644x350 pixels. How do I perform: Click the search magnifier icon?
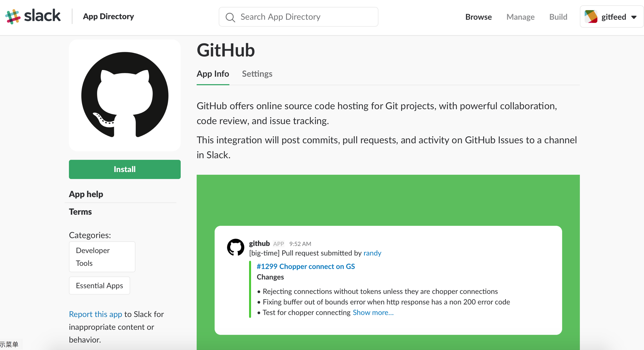point(230,17)
